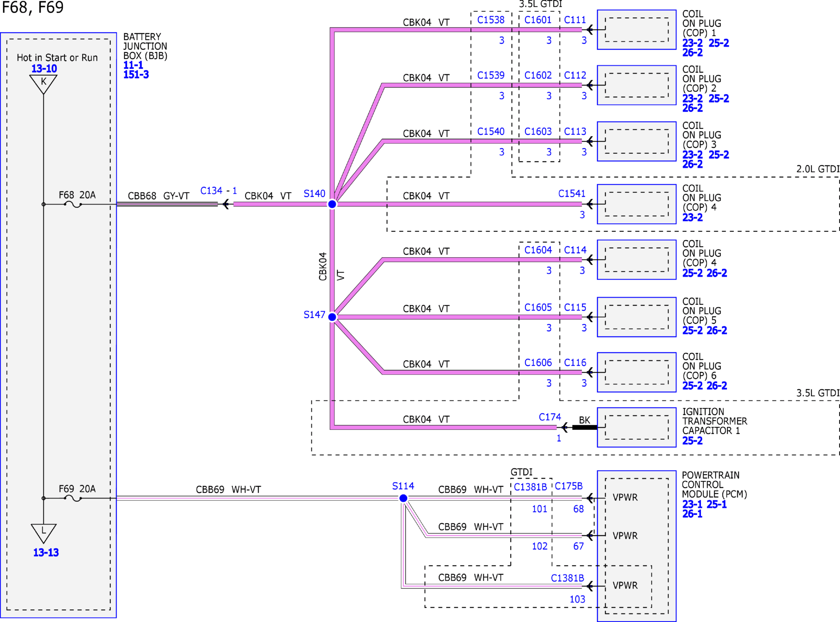The image size is (840, 622).
Task: Open page 23-1 link beside PCM
Action: [693, 504]
